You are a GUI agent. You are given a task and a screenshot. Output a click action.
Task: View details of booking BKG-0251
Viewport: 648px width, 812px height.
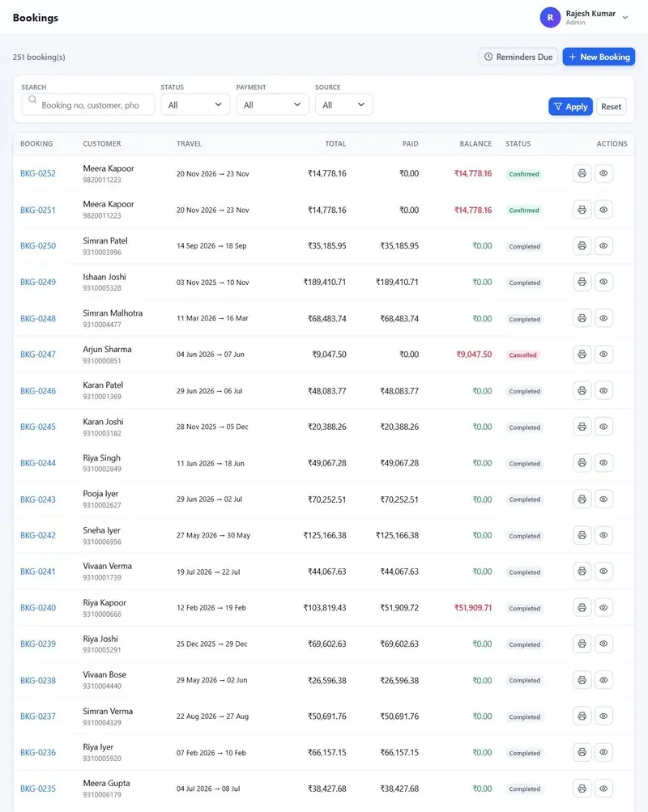pyautogui.click(x=603, y=210)
